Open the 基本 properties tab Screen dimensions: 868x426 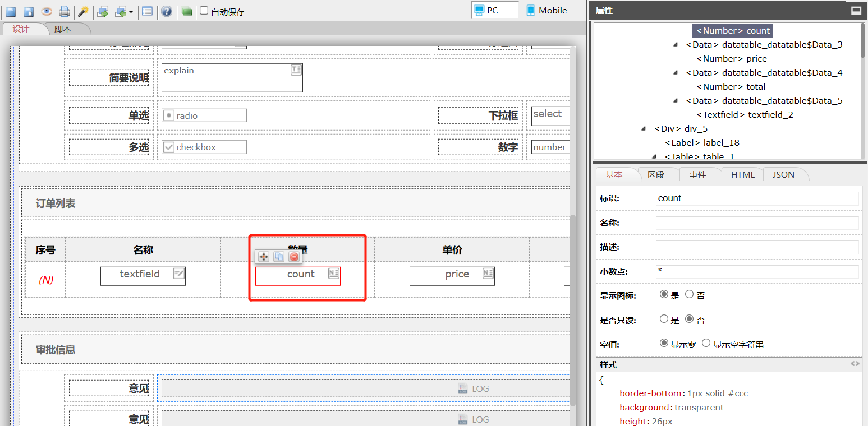pyautogui.click(x=614, y=174)
